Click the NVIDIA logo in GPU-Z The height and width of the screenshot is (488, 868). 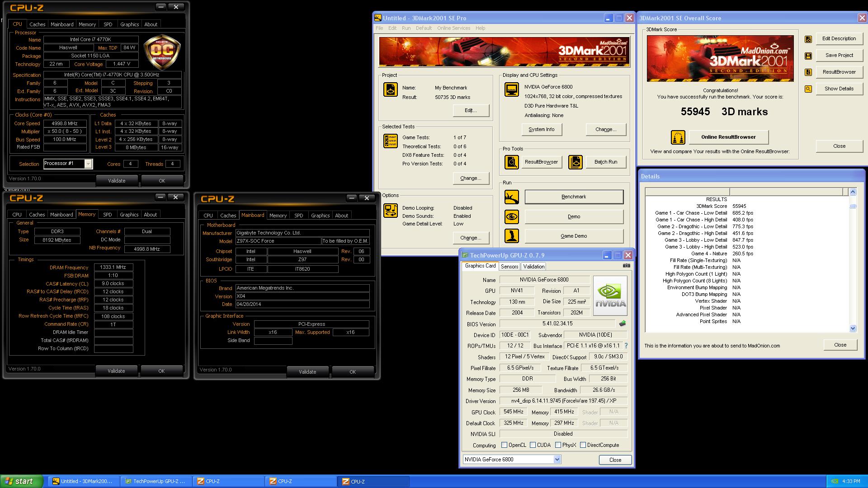pos(610,296)
